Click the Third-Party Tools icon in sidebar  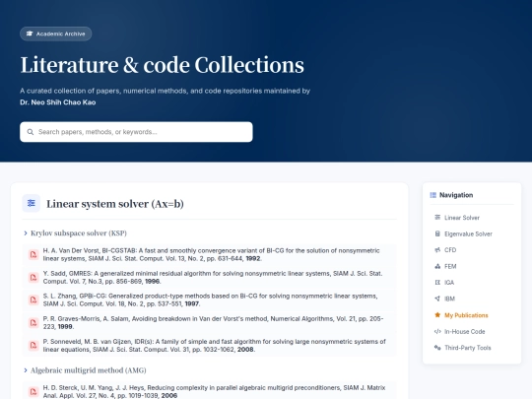click(437, 348)
